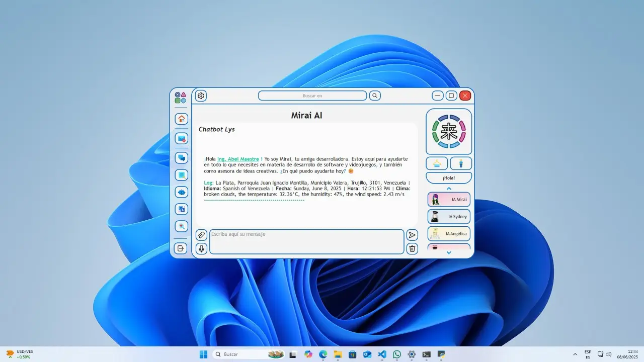
Task: Select IA Sydney assistant
Action: click(x=449, y=217)
